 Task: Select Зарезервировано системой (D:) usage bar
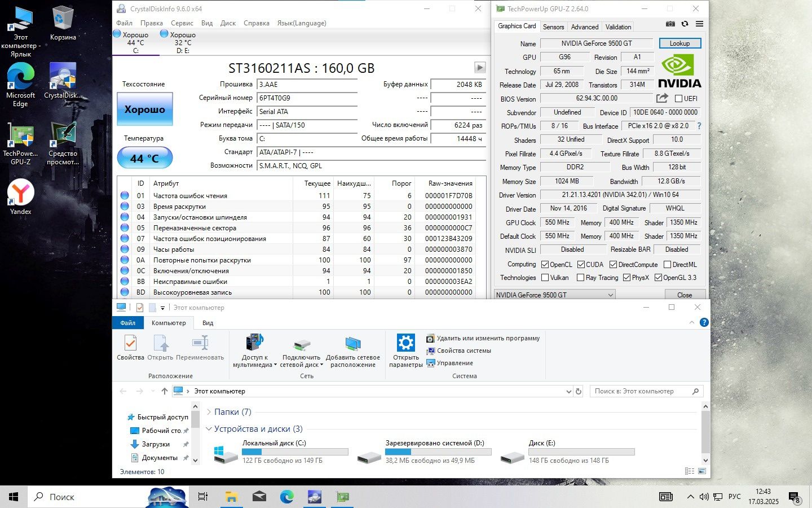[438, 452]
